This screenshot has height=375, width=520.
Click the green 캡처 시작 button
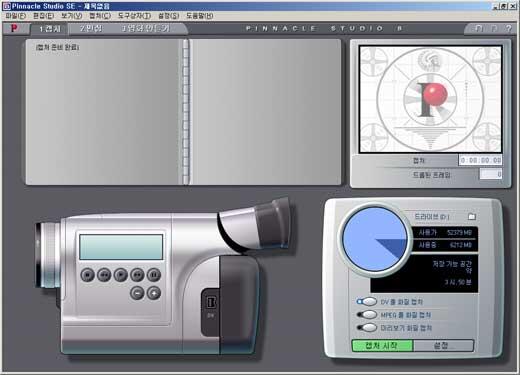tap(382, 345)
